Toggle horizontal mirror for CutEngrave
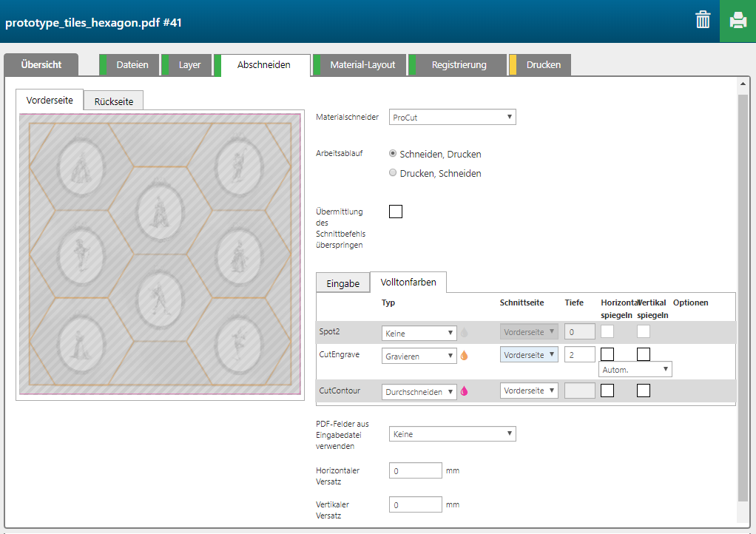756x534 pixels. point(607,354)
